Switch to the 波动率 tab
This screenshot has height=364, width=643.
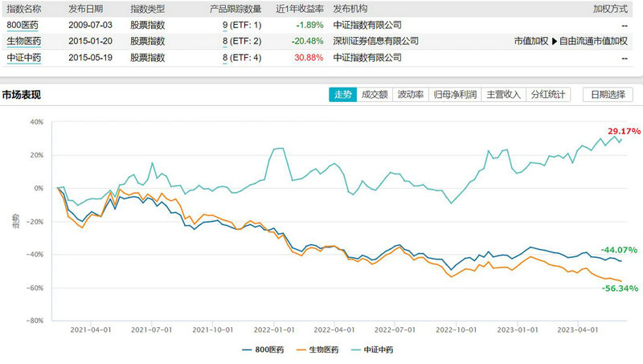pyautogui.click(x=410, y=95)
